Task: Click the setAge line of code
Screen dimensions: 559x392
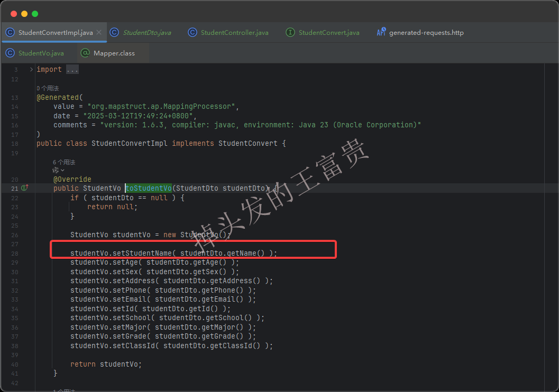Action: 155,263
